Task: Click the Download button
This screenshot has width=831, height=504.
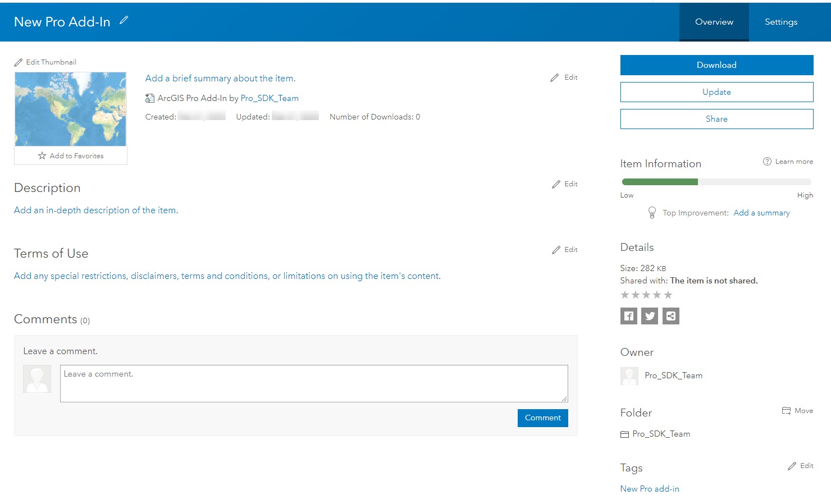Action: [x=716, y=65]
